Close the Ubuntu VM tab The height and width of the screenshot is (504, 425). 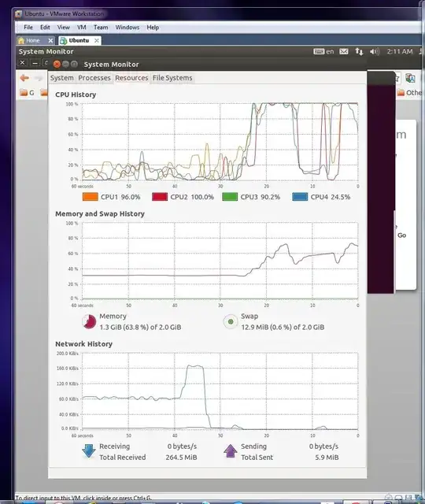(96, 40)
